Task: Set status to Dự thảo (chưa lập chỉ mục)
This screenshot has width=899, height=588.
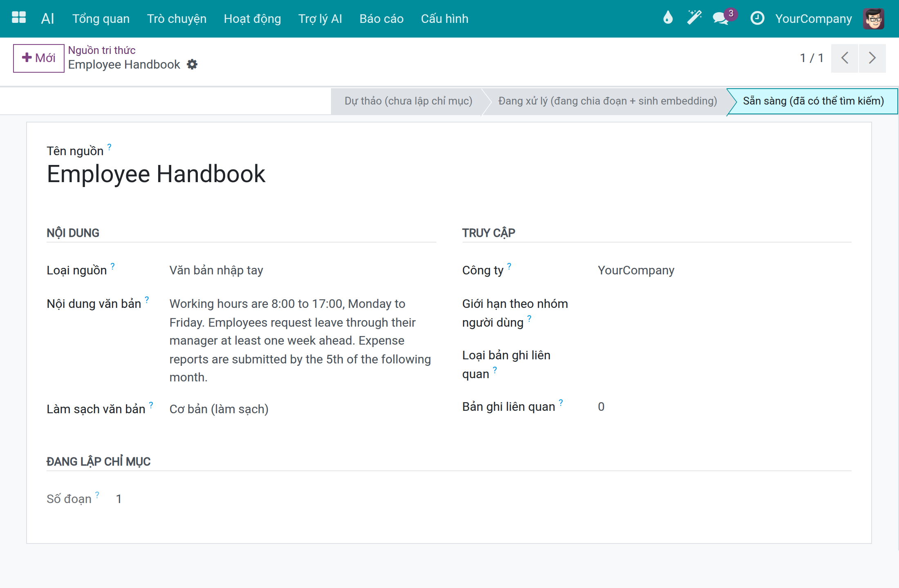Action: coord(408,101)
